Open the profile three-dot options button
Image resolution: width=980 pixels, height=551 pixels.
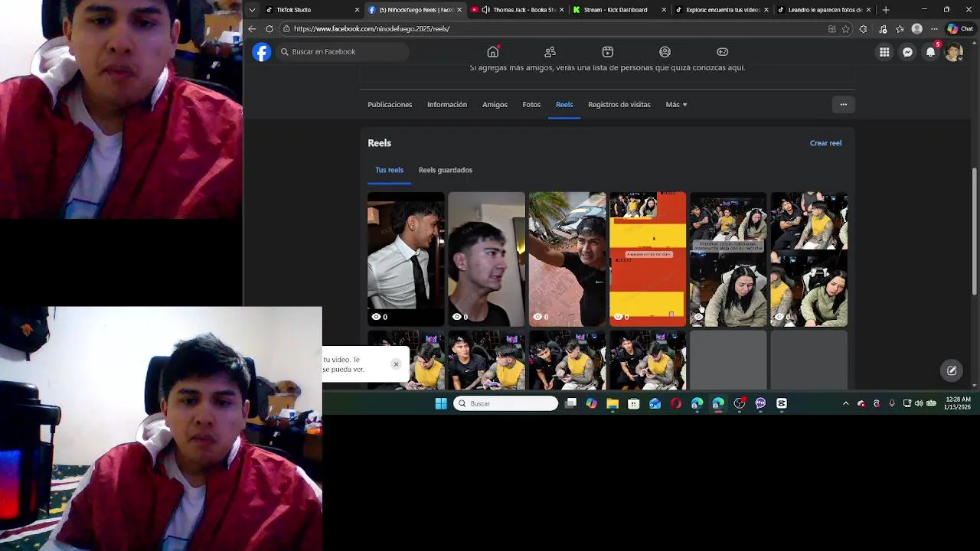coord(843,105)
